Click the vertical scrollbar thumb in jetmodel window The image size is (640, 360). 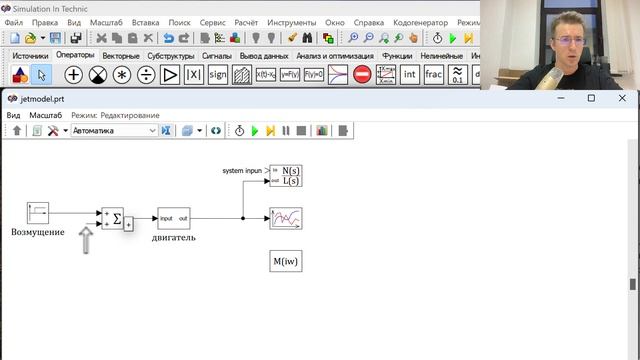tap(633, 284)
